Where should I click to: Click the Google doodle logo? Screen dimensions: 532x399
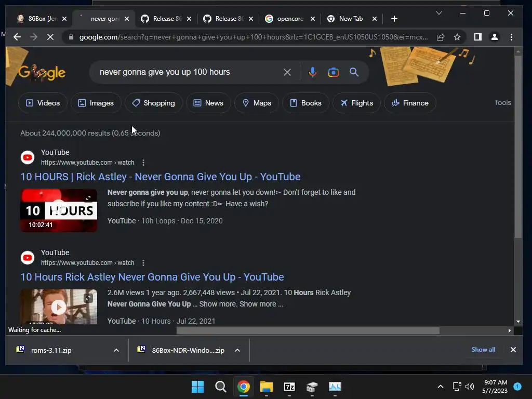42,72
